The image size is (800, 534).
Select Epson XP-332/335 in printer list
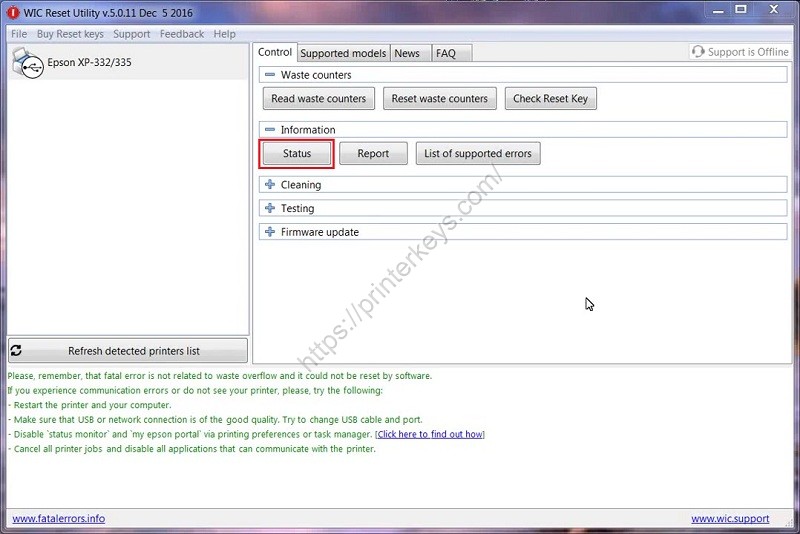pos(128,62)
